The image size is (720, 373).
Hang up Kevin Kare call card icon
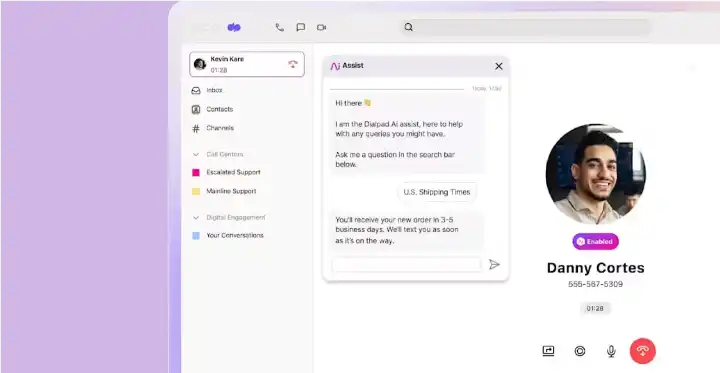(292, 64)
